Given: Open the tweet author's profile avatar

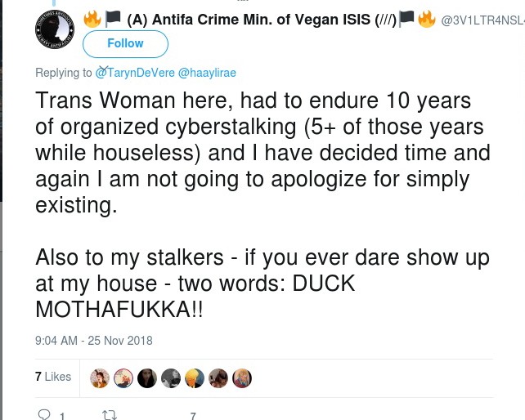Looking at the screenshot, I should point(55,29).
